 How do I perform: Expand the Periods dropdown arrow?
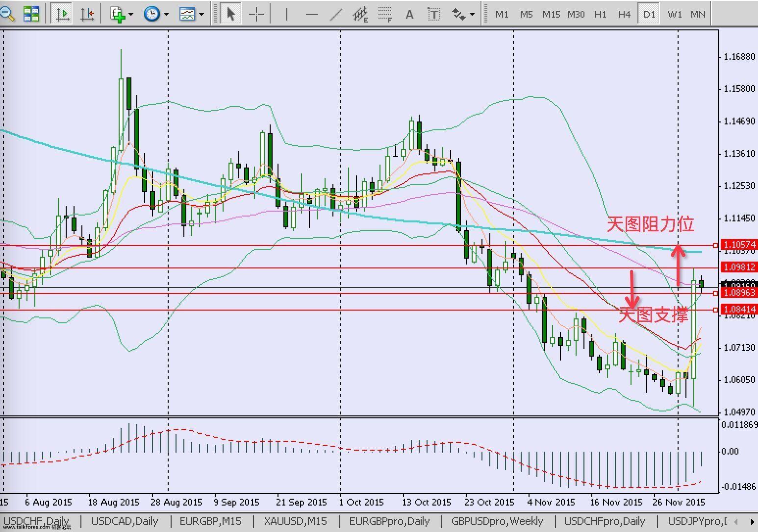(x=166, y=15)
